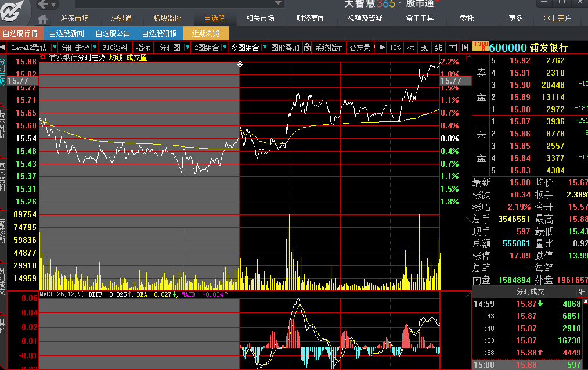The height and width of the screenshot is (370, 588).
Task: Click the 成交量 legend label
Action: coord(136,58)
